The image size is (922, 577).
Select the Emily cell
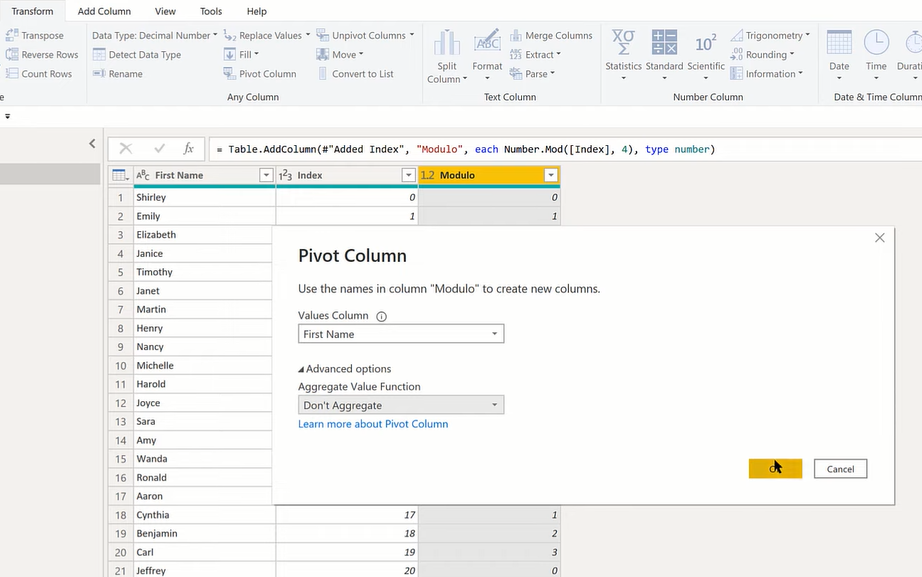click(x=205, y=216)
